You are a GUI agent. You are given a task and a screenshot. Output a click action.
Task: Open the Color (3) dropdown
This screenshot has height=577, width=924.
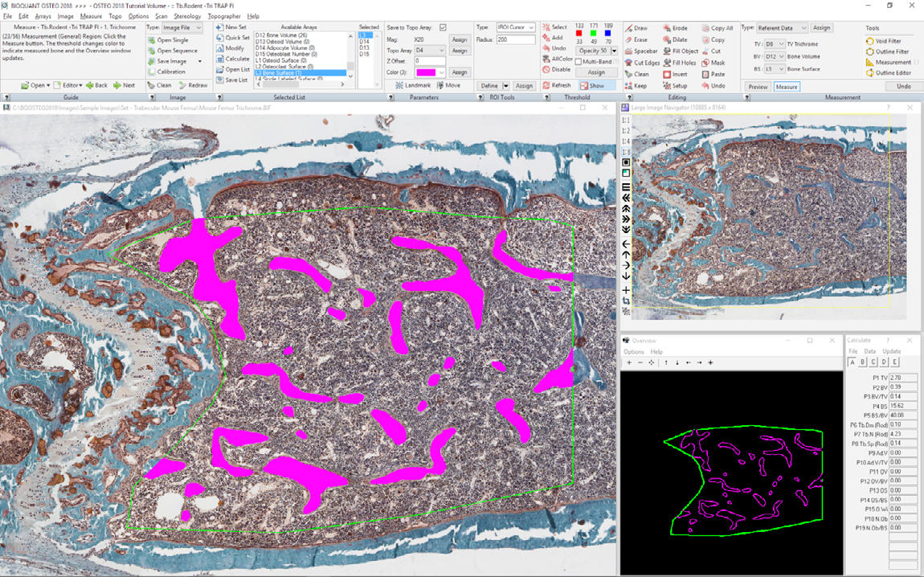[430, 72]
